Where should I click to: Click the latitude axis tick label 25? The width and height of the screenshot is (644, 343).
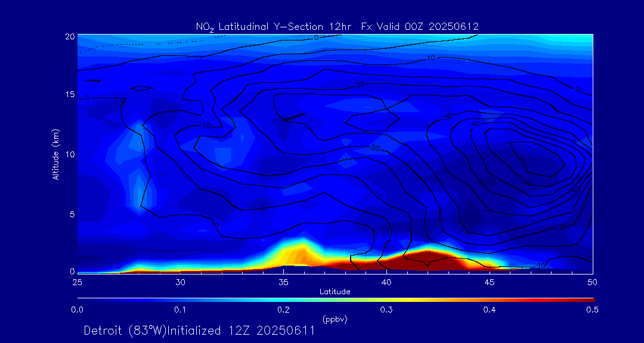[x=78, y=282]
